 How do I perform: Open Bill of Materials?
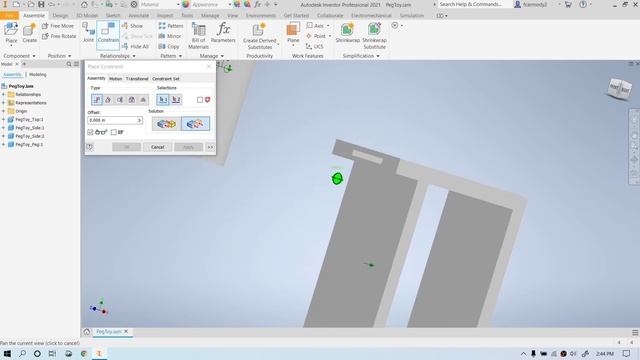[198, 36]
